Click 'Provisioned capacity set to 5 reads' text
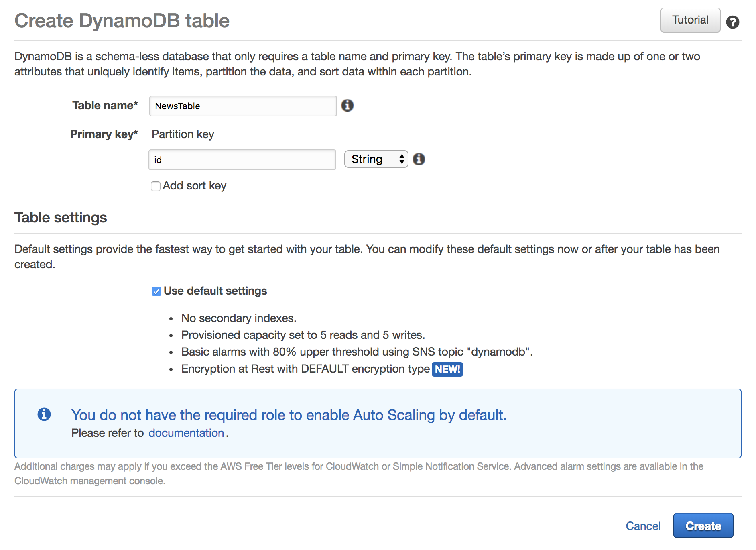Image resolution: width=756 pixels, height=550 pixels. pyautogui.click(x=303, y=335)
